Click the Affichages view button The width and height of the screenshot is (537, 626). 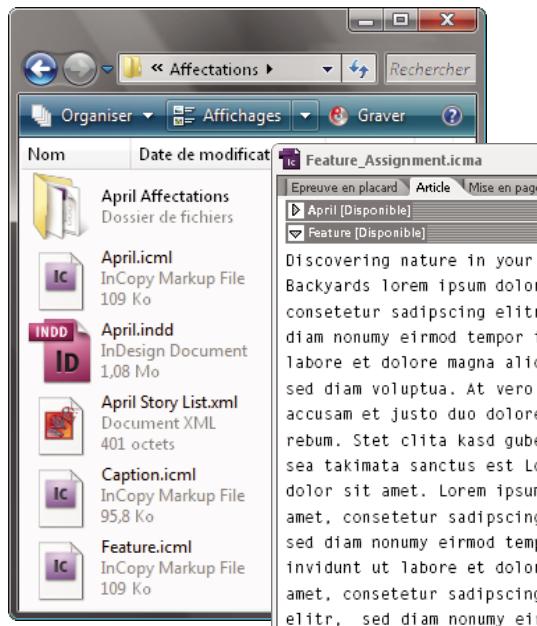click(x=228, y=116)
